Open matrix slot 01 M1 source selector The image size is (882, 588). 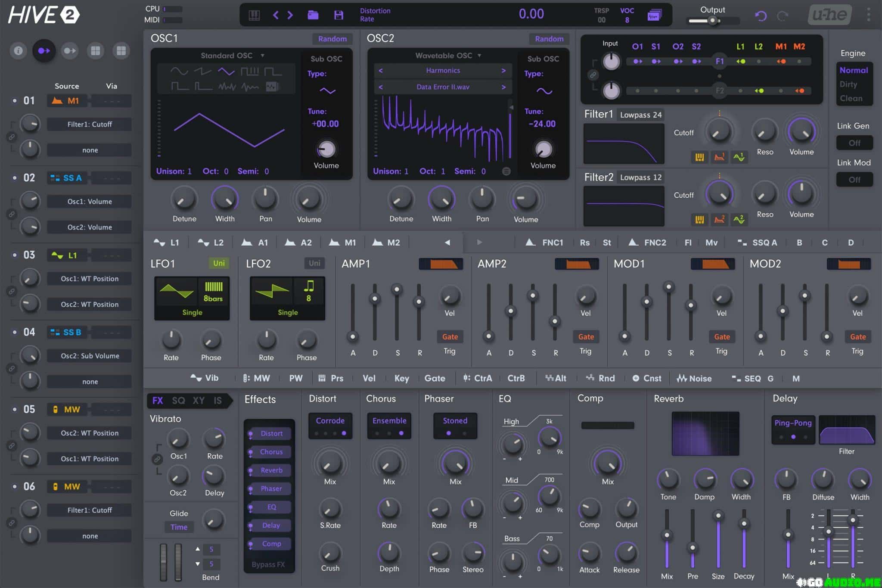[x=67, y=101]
